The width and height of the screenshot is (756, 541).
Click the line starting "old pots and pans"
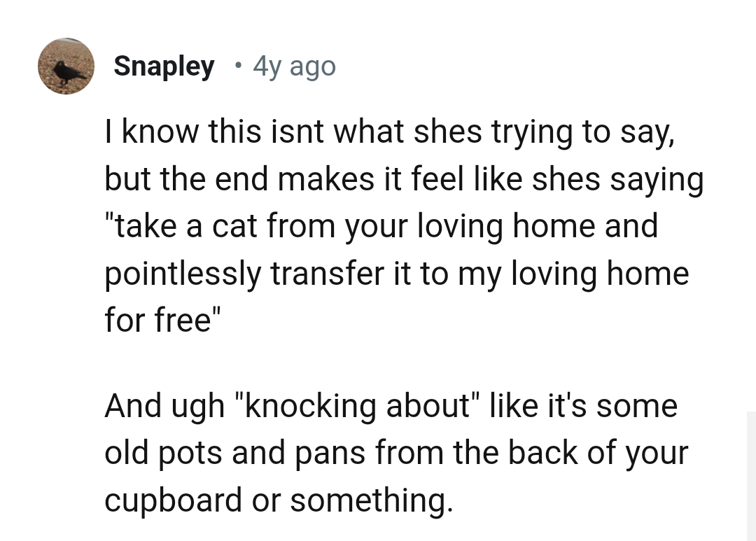396,453
